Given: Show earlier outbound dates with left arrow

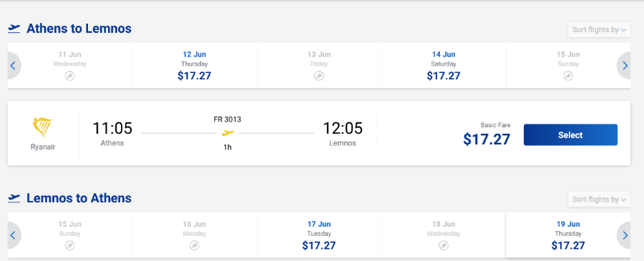Looking at the screenshot, I should 13,66.
